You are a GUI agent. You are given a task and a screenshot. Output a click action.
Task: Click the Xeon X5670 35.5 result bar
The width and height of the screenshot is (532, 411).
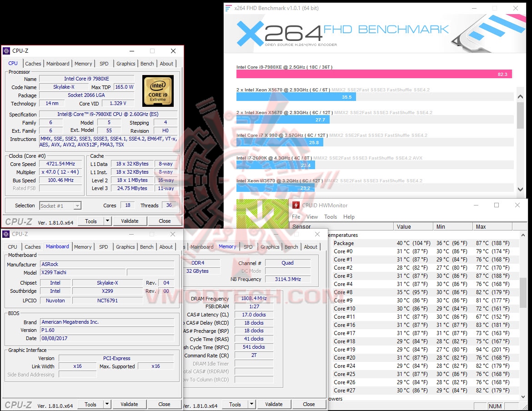[x=296, y=97]
